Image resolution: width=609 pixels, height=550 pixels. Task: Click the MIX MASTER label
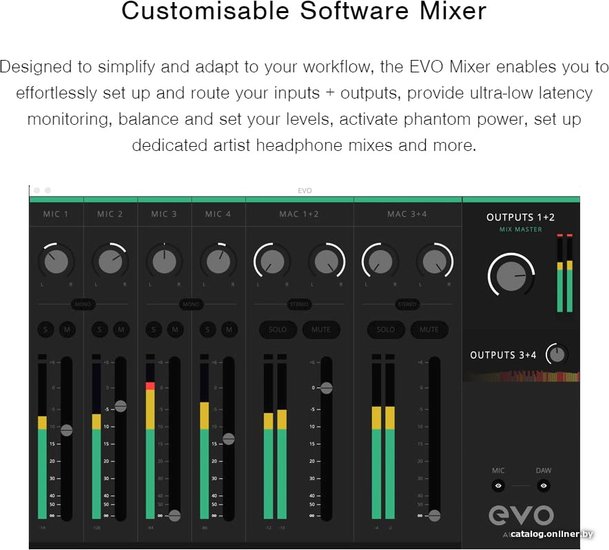pyautogui.click(x=520, y=230)
